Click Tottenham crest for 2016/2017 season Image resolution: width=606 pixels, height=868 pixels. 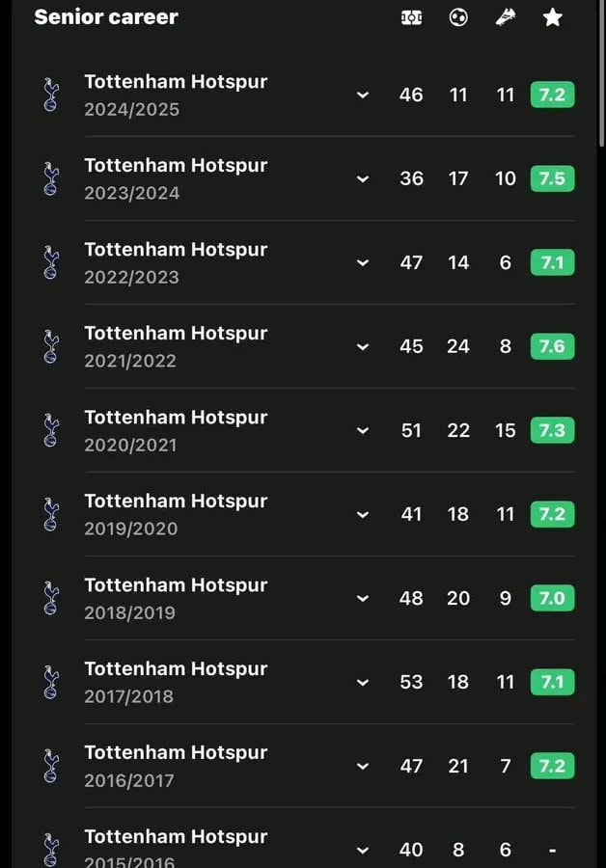[51, 766]
